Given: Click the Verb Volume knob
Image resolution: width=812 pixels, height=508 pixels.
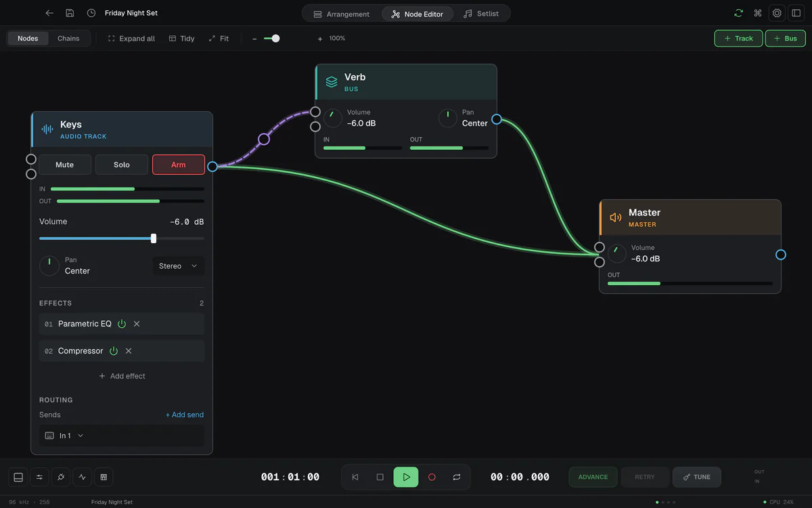Looking at the screenshot, I should pos(333,118).
